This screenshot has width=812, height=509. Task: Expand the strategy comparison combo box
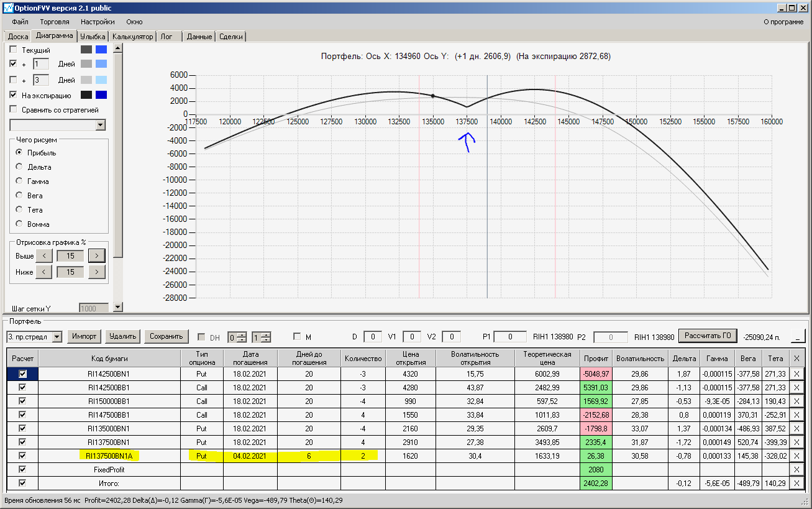pyautogui.click(x=101, y=125)
